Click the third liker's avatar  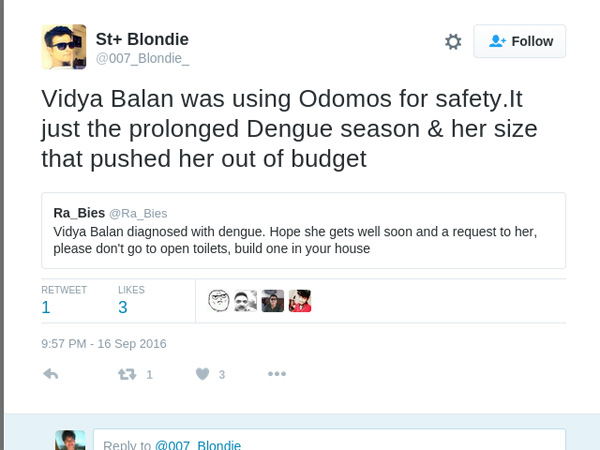[x=273, y=301]
